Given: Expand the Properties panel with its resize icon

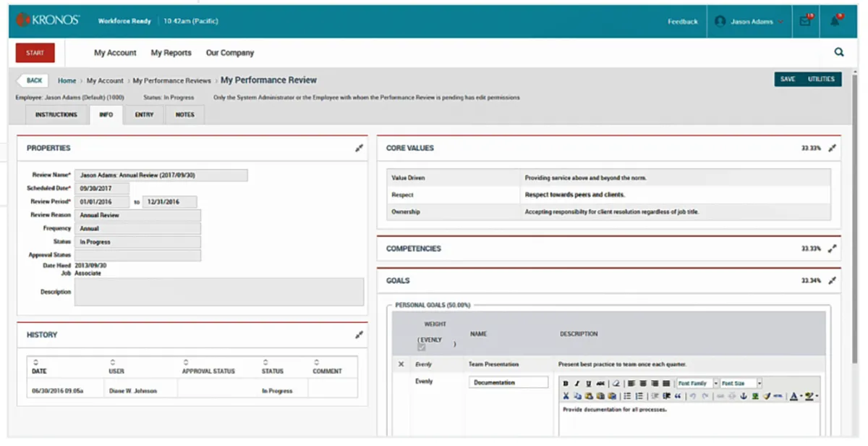Looking at the screenshot, I should click(359, 148).
